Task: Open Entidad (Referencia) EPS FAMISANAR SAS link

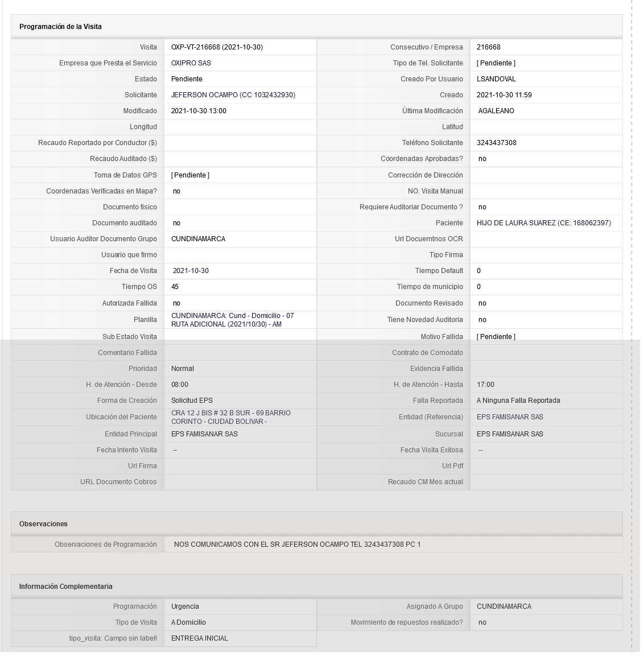Action: click(510, 417)
